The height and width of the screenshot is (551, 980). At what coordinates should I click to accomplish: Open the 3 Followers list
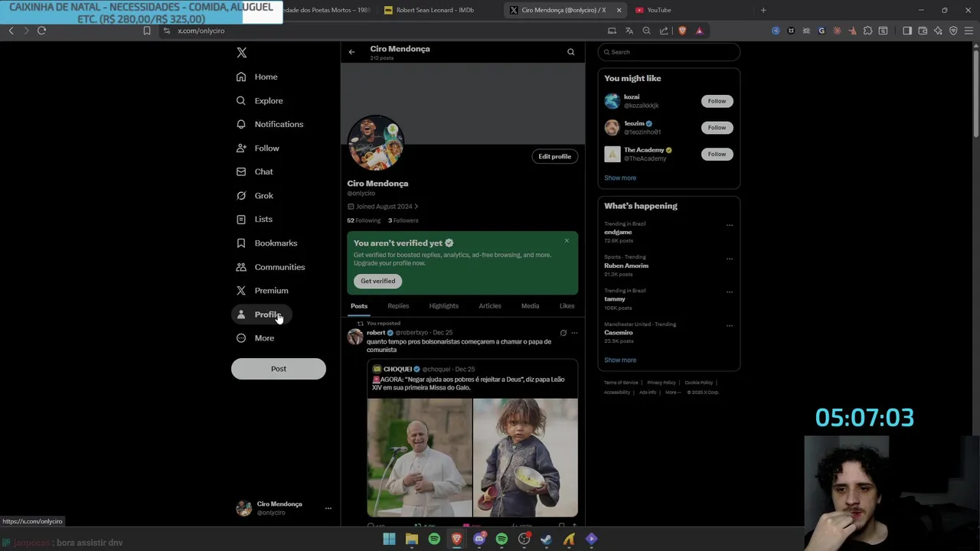click(403, 220)
